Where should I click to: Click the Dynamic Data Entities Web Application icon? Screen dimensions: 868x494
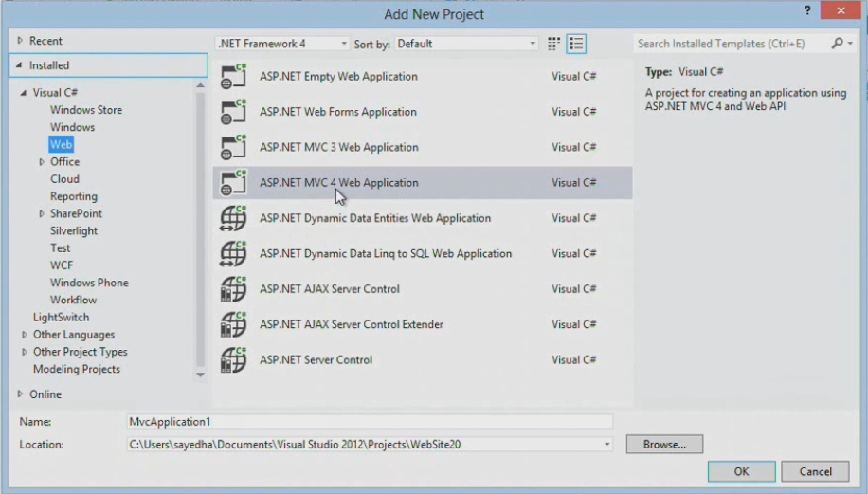(233, 218)
